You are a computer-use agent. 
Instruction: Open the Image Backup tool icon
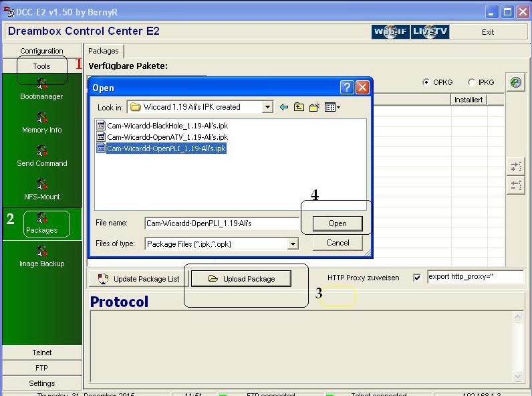pyautogui.click(x=41, y=251)
